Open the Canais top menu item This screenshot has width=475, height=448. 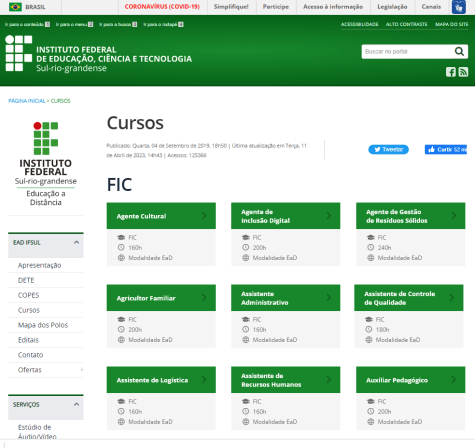coord(431,7)
